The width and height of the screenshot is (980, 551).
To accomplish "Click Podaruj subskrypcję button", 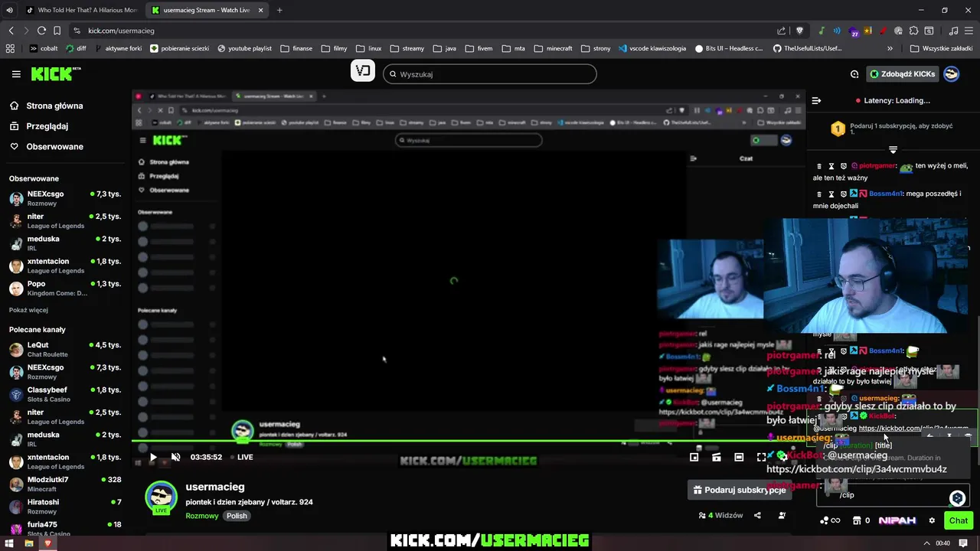I will pos(739,490).
